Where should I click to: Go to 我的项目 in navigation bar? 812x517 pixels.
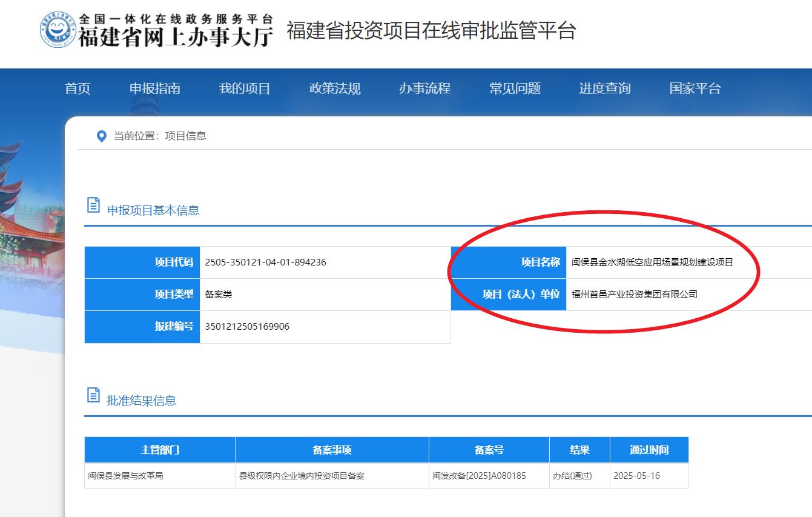click(245, 88)
